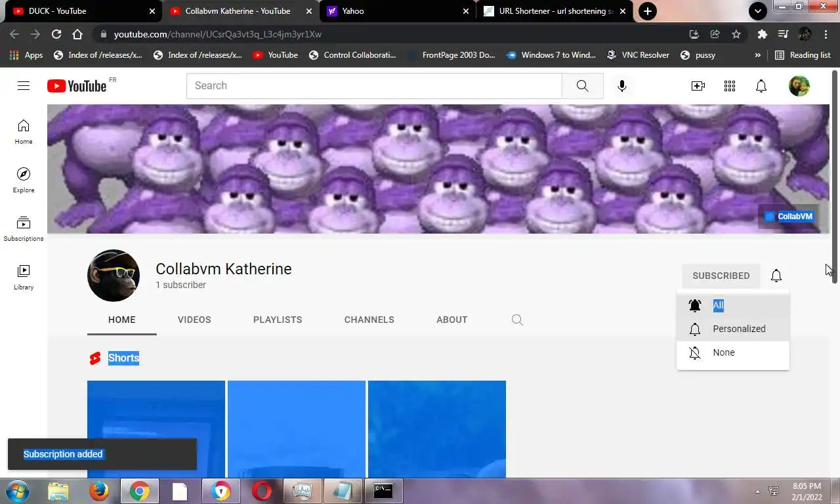Click the share page icon in address bar
Viewport: 840px width, 504px height.
click(x=715, y=34)
